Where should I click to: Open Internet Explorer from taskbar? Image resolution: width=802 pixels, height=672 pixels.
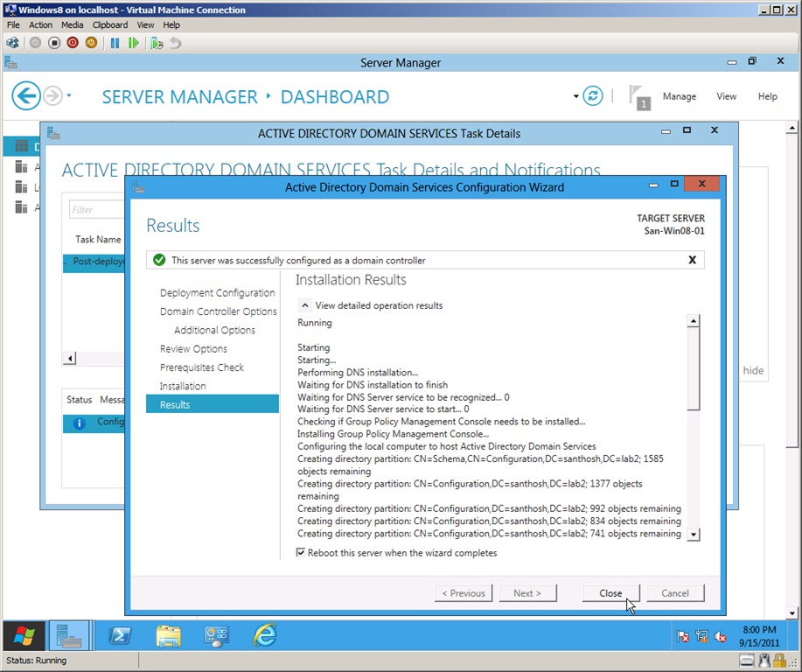coord(265,635)
